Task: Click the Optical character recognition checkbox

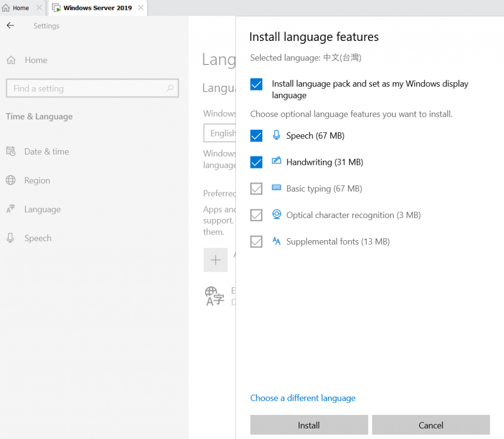Action: click(256, 216)
